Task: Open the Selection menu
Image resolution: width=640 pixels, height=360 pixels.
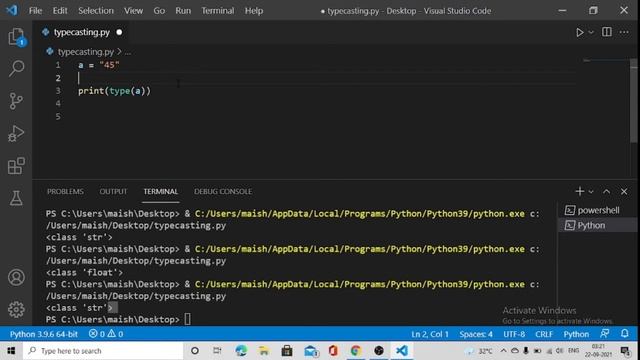Action: (96, 11)
